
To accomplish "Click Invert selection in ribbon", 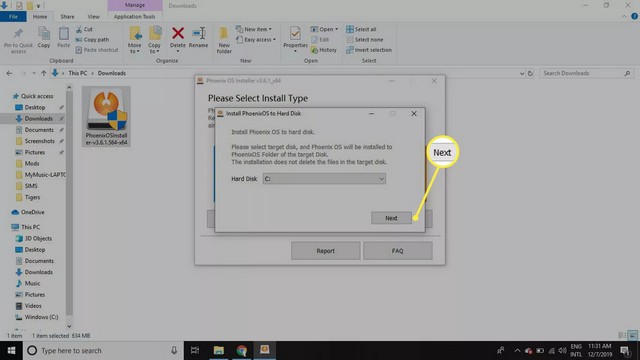I will [369, 50].
